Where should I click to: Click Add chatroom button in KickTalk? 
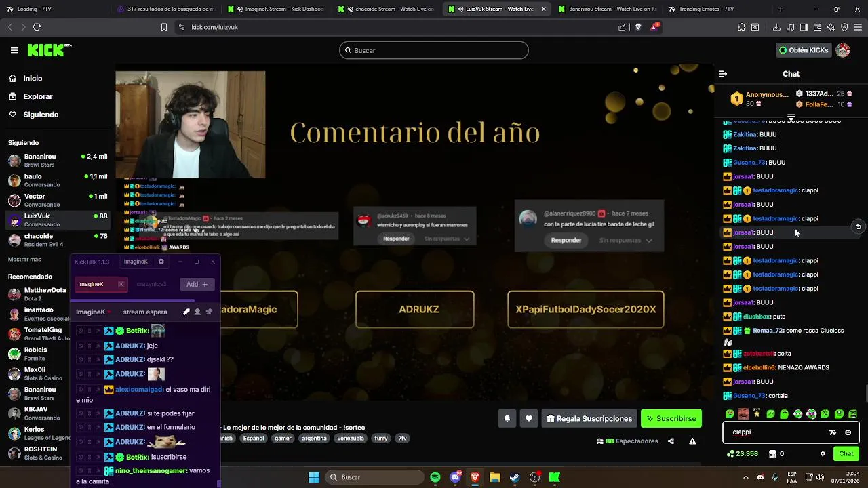[197, 284]
